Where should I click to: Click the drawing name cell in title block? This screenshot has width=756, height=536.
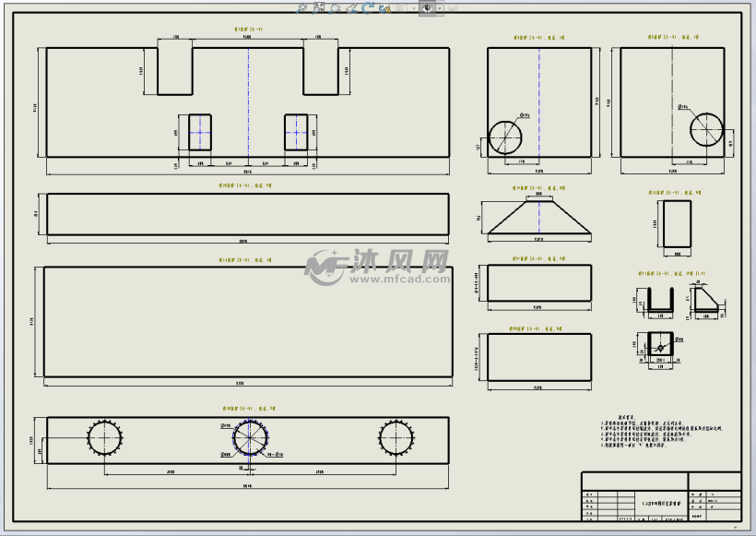(x=664, y=503)
